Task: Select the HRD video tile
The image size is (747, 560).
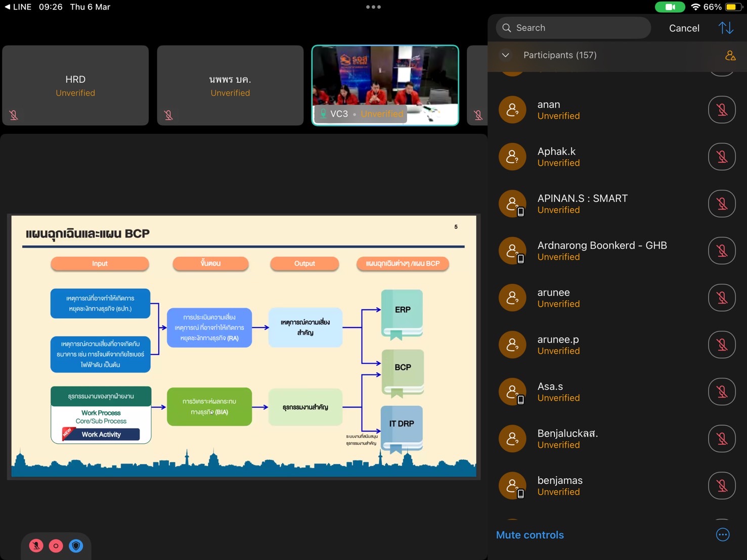Action: 75,85
